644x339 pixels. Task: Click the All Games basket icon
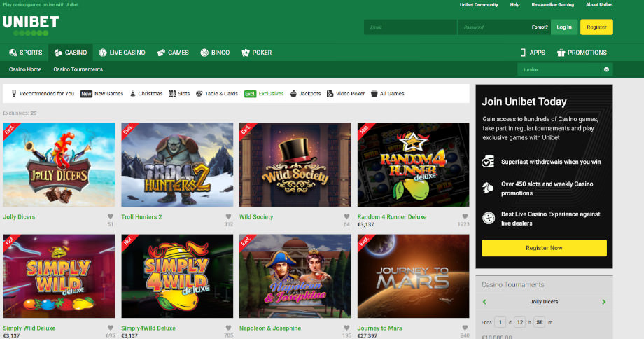coord(374,94)
